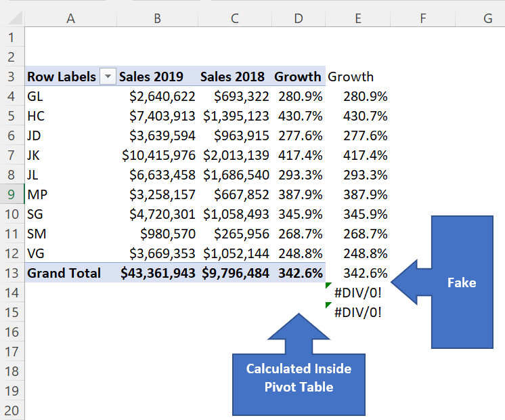Click error indicator on cell E15
Viewport: 505px width, 420px height.
pyautogui.click(x=328, y=305)
